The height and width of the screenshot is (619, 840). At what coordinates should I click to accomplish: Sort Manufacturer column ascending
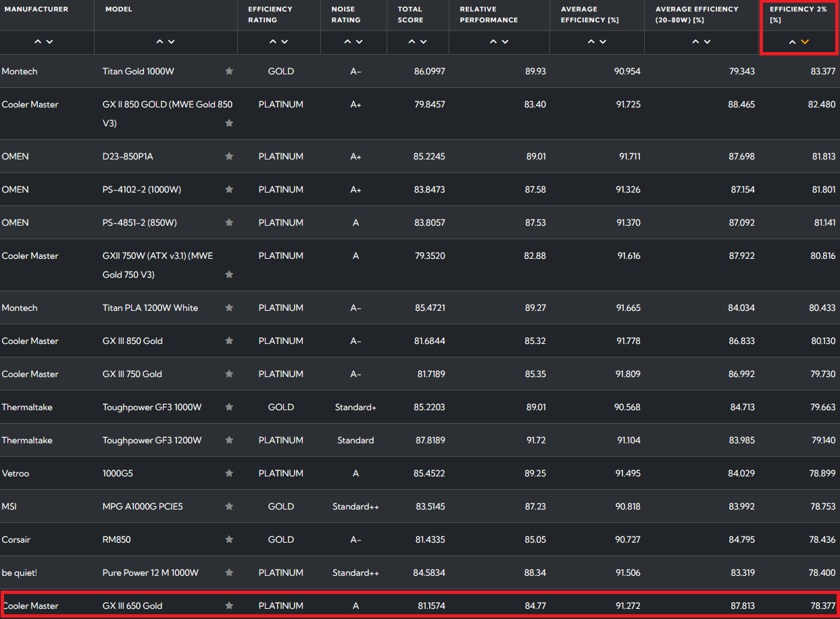[38, 42]
